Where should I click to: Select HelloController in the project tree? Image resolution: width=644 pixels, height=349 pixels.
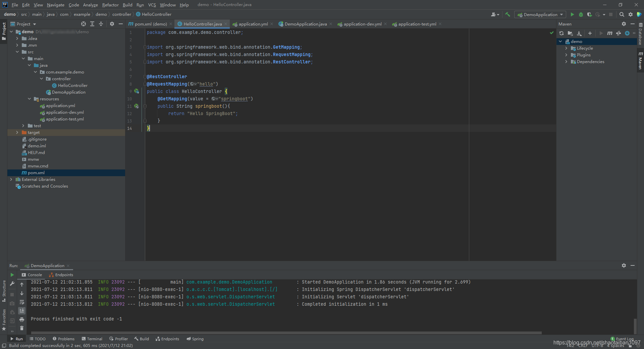(72, 86)
